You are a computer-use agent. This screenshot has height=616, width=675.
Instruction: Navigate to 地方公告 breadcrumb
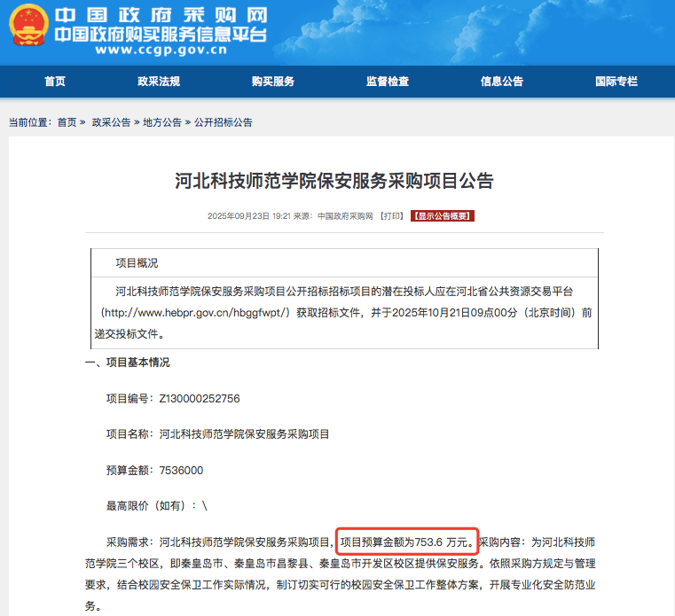coord(162,122)
